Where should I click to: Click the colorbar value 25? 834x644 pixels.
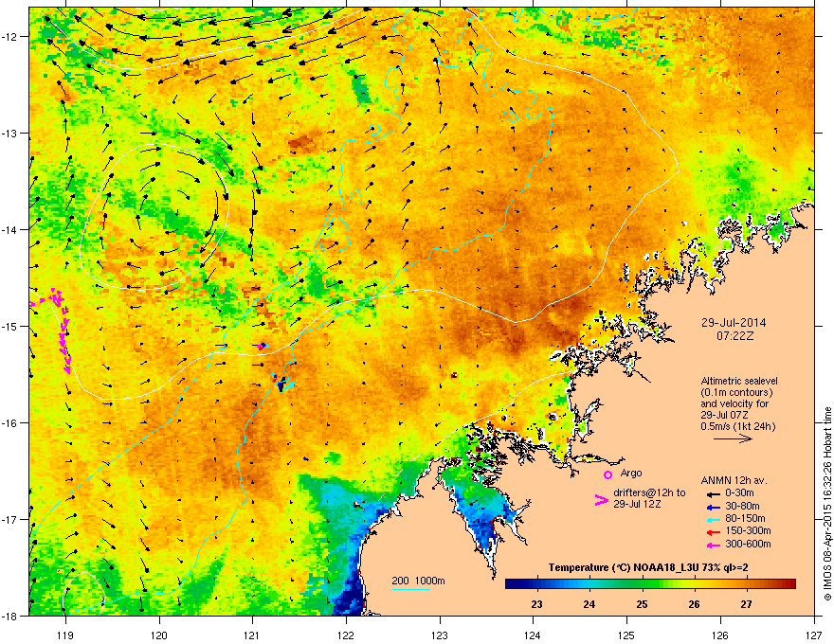tap(642, 604)
